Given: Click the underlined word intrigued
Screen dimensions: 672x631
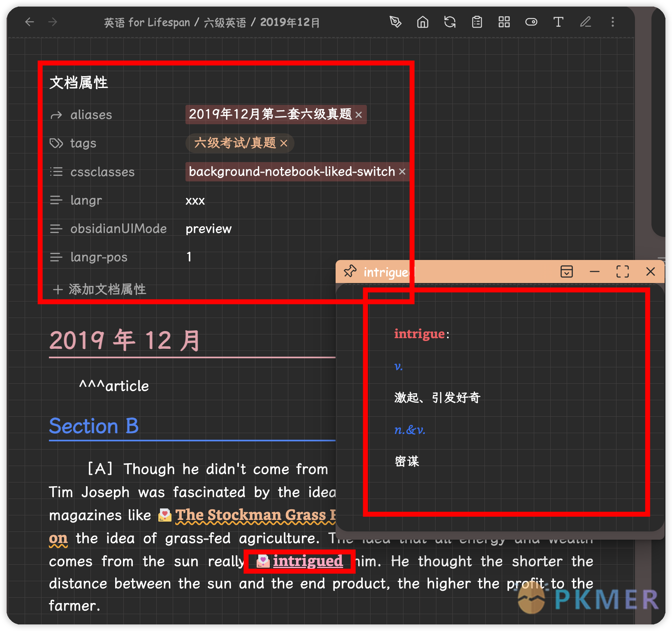Looking at the screenshot, I should point(308,561).
